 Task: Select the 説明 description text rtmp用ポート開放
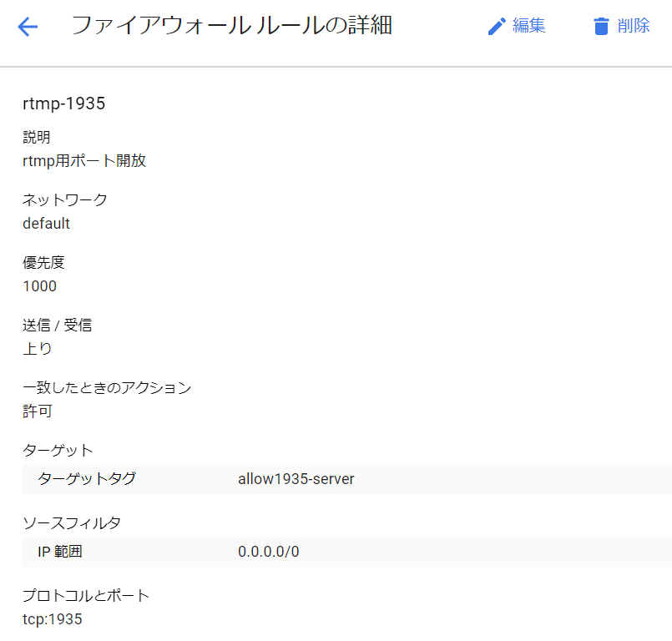pyautogui.click(x=83, y=160)
